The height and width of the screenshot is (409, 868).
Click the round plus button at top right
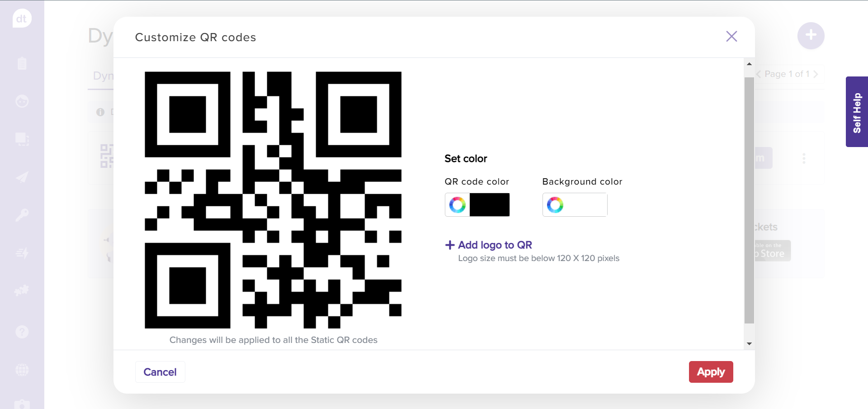pos(811,35)
